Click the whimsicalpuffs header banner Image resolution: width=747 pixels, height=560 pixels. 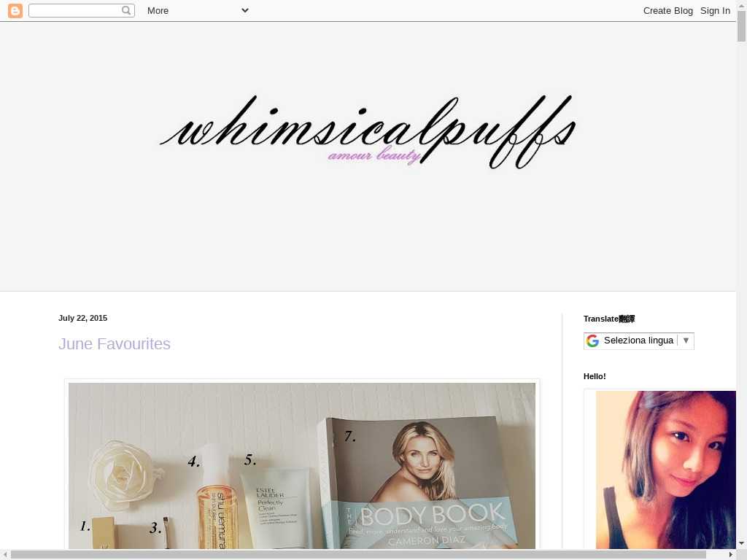click(x=368, y=133)
